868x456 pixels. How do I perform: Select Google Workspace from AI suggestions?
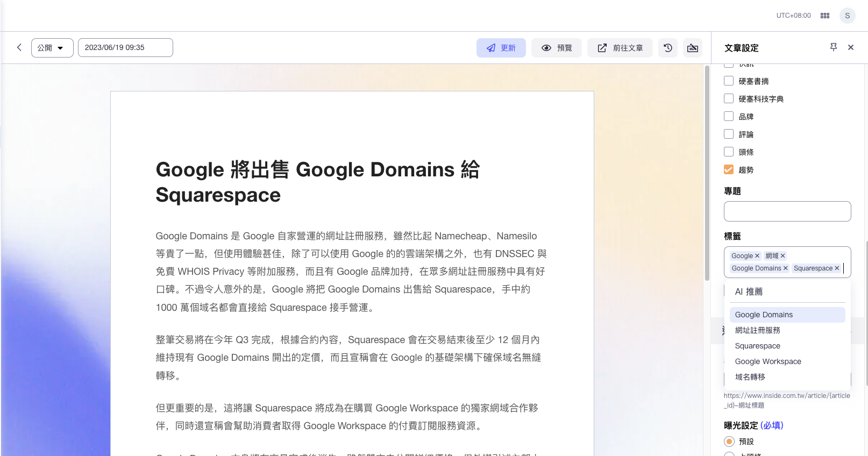tap(787, 361)
